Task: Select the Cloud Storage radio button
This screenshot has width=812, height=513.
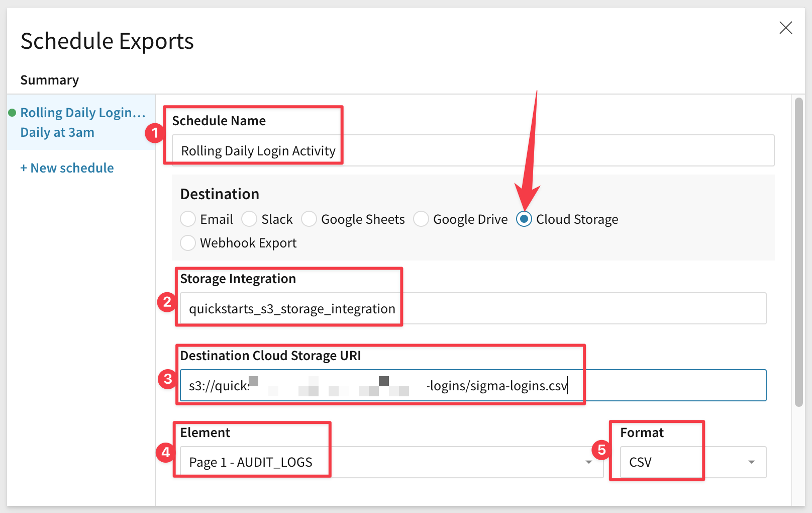Action: (524, 219)
